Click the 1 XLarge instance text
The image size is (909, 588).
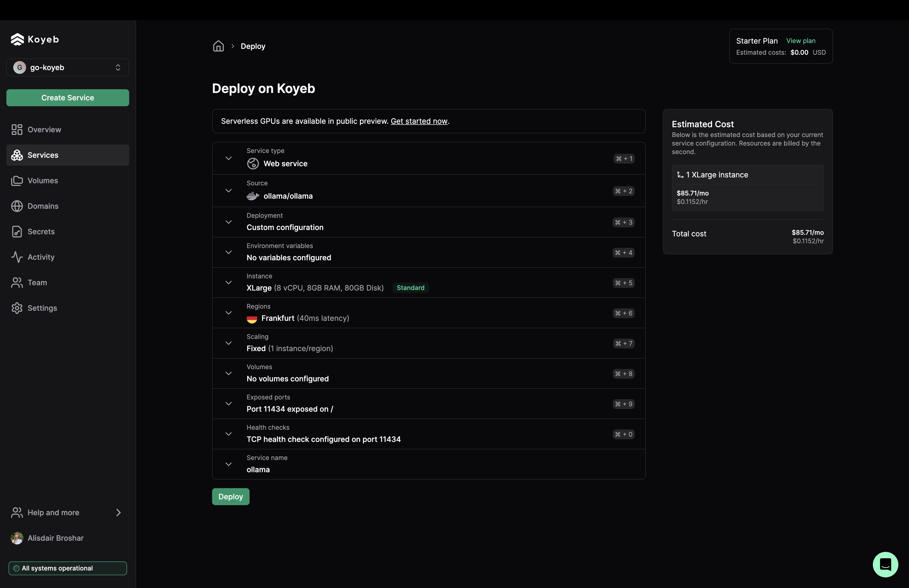click(x=717, y=175)
